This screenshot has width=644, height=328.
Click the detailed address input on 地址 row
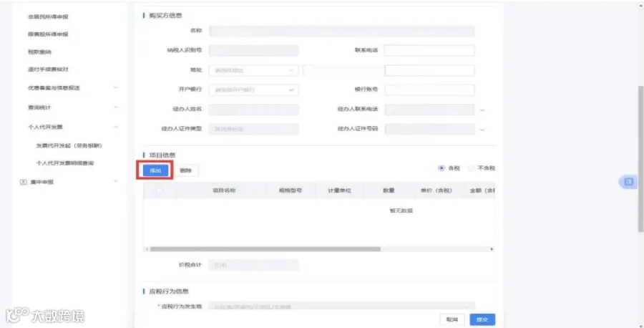click(x=429, y=70)
